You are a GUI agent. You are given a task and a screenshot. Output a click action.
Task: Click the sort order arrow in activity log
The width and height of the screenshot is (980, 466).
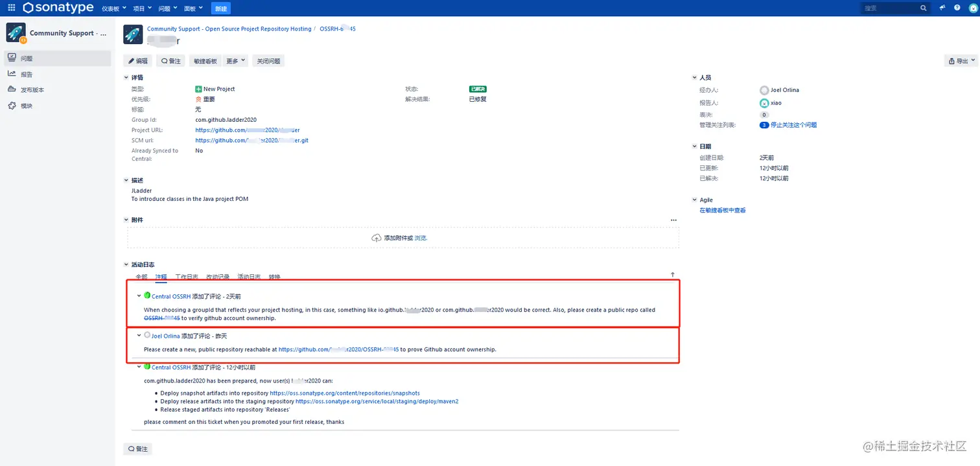pyautogui.click(x=672, y=275)
